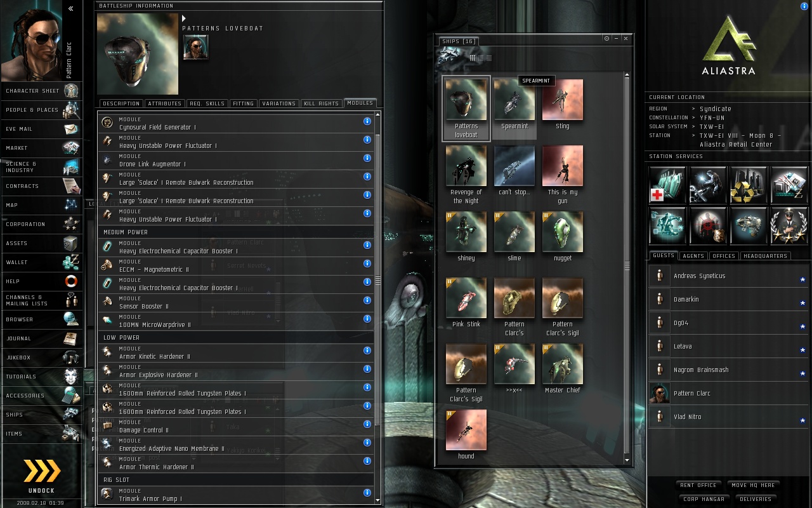Open the Journal sidebar entry

pyautogui.click(x=41, y=338)
